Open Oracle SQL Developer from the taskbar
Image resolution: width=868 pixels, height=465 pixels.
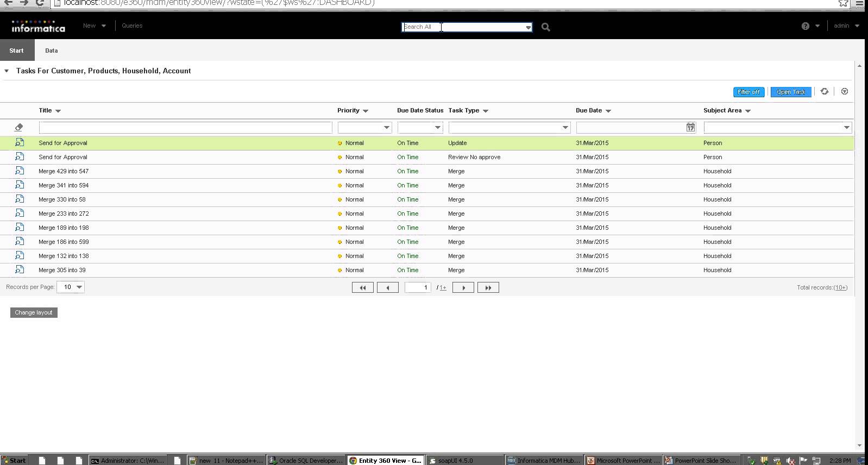click(x=306, y=460)
